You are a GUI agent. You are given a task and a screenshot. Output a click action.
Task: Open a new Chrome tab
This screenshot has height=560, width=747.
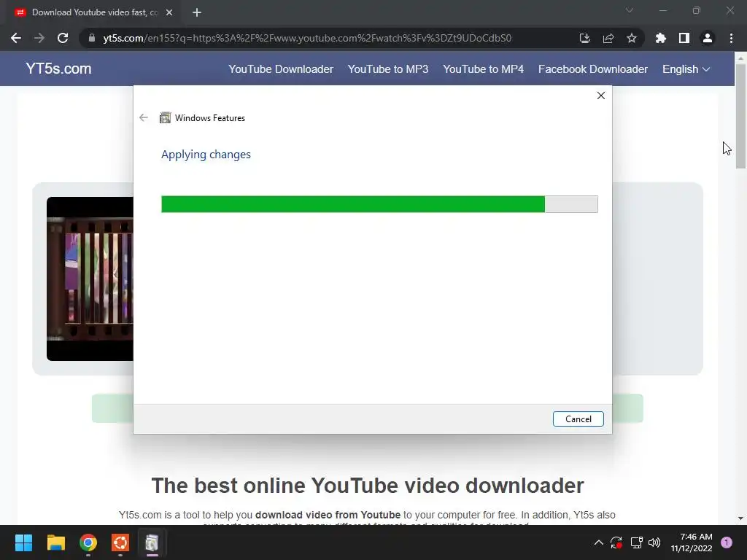coord(197,12)
